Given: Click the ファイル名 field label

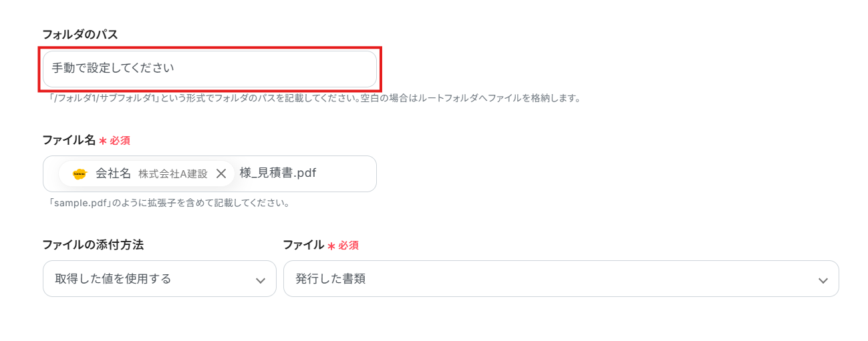Looking at the screenshot, I should [69, 140].
